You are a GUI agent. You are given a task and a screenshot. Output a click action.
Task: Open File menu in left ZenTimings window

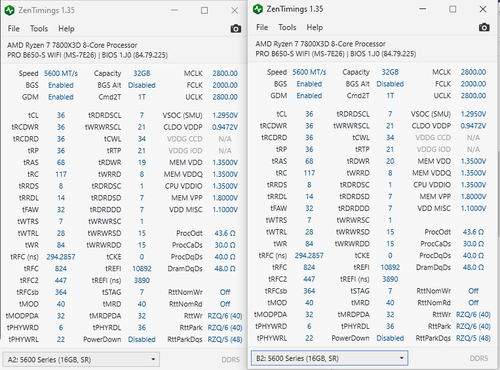click(x=14, y=29)
